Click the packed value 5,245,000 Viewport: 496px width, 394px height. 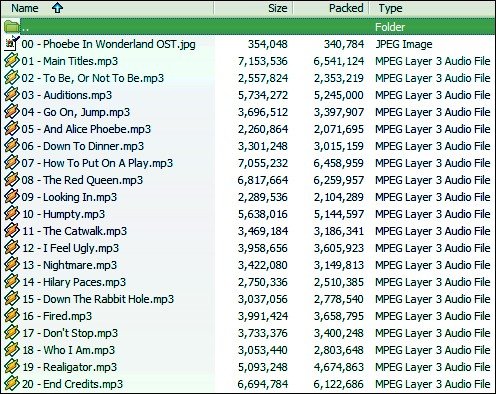[x=339, y=95]
